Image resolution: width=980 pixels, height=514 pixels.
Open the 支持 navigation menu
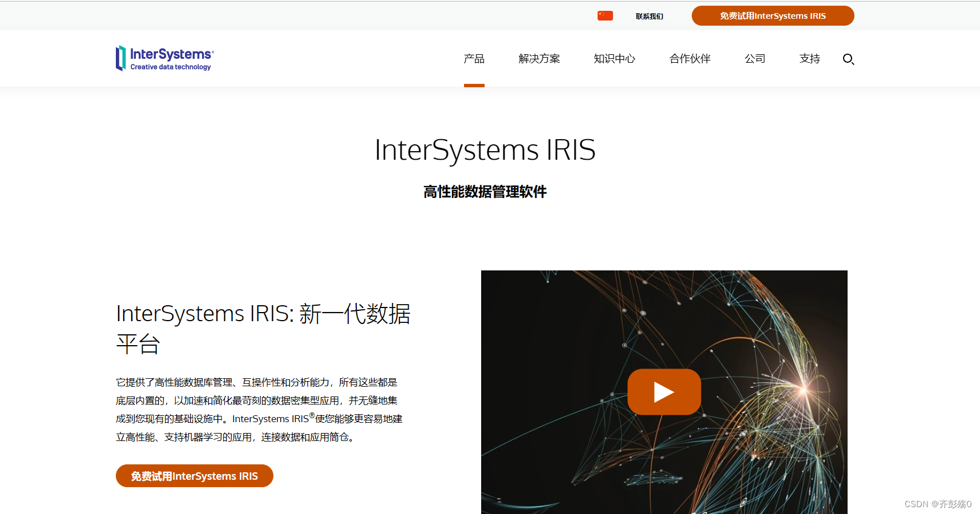[809, 58]
